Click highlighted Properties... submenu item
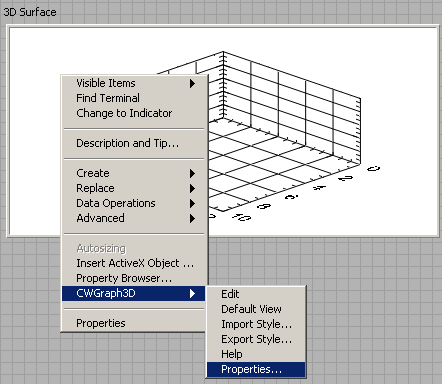 click(256, 369)
